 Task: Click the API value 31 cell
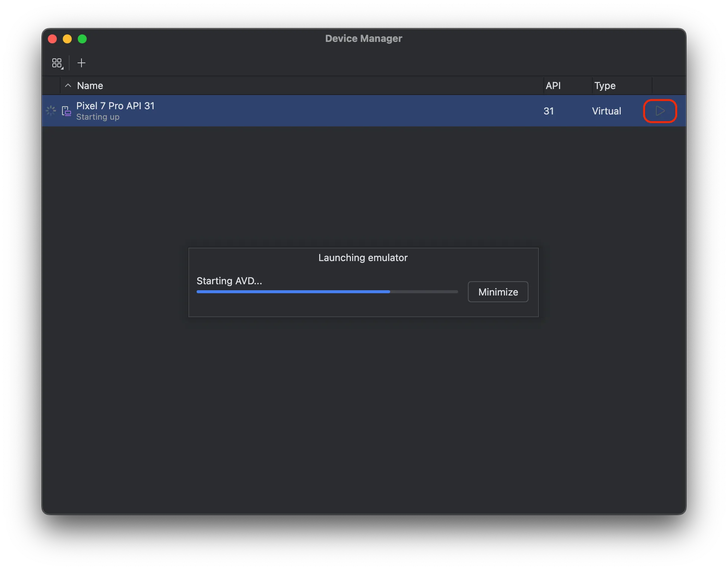pos(549,111)
